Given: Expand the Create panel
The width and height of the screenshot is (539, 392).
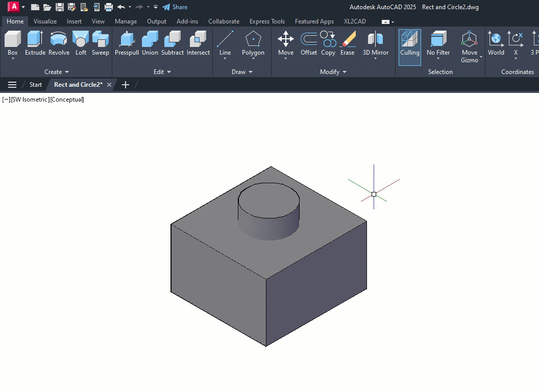Looking at the screenshot, I should 56,72.
